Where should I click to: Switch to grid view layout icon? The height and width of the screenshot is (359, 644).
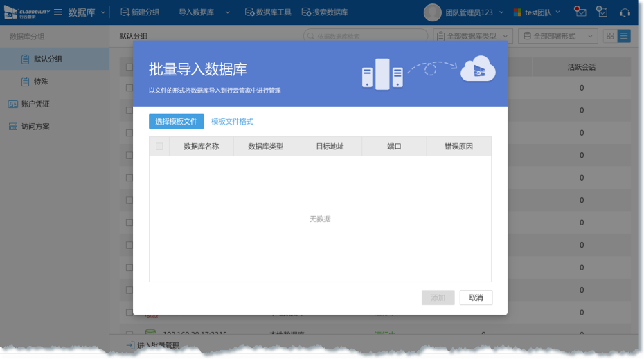pos(609,36)
